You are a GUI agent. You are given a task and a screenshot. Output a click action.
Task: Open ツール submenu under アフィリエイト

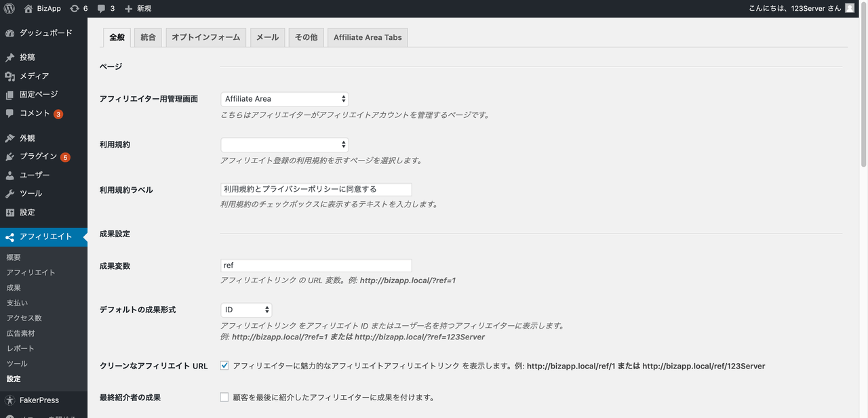click(x=17, y=364)
